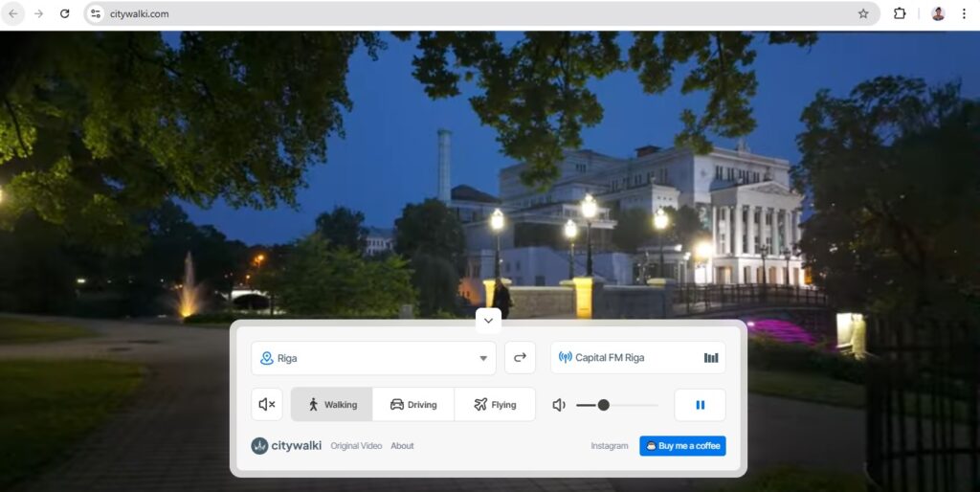Collapse the control panel with chevron

pyautogui.click(x=488, y=320)
